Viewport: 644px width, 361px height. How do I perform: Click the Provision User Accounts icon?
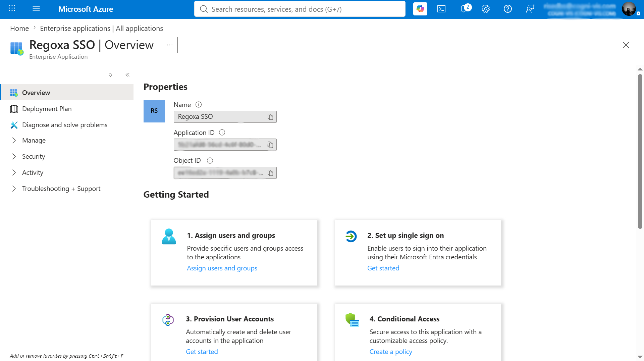[168, 320]
